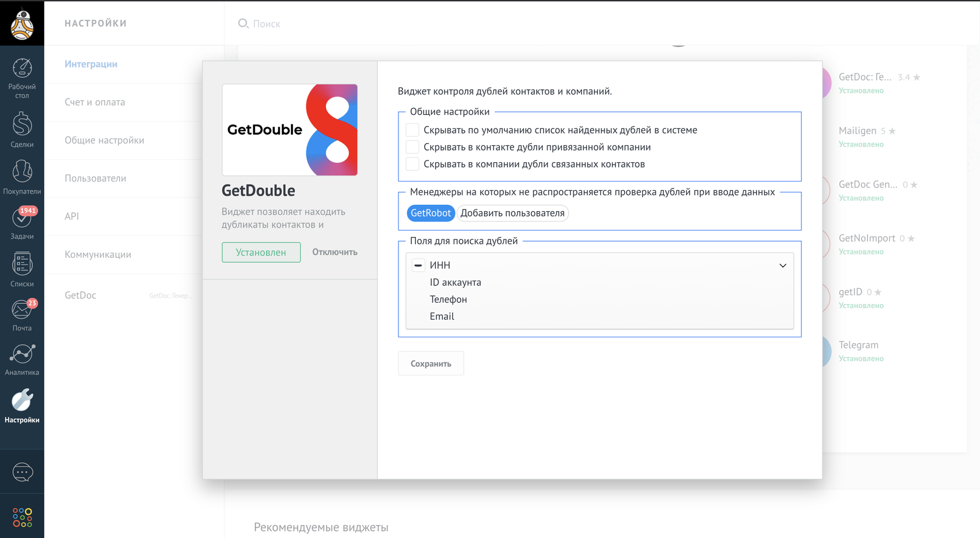Select ID аккаунта field option
980x538 pixels.
456,282
